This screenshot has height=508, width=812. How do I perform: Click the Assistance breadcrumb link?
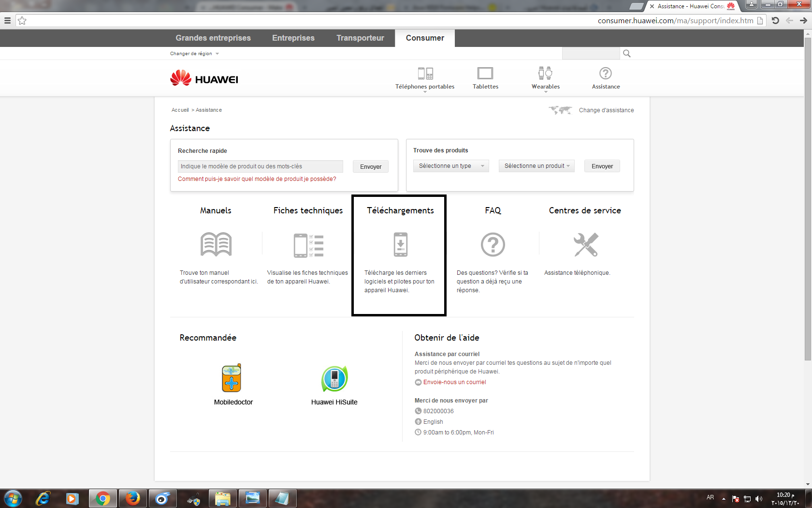coord(209,110)
